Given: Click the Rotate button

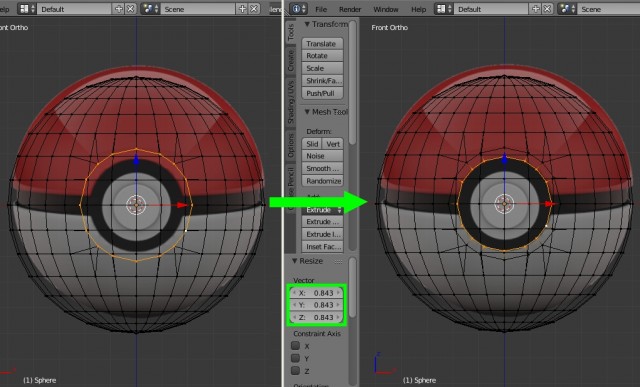Looking at the screenshot, I should coord(322,56).
